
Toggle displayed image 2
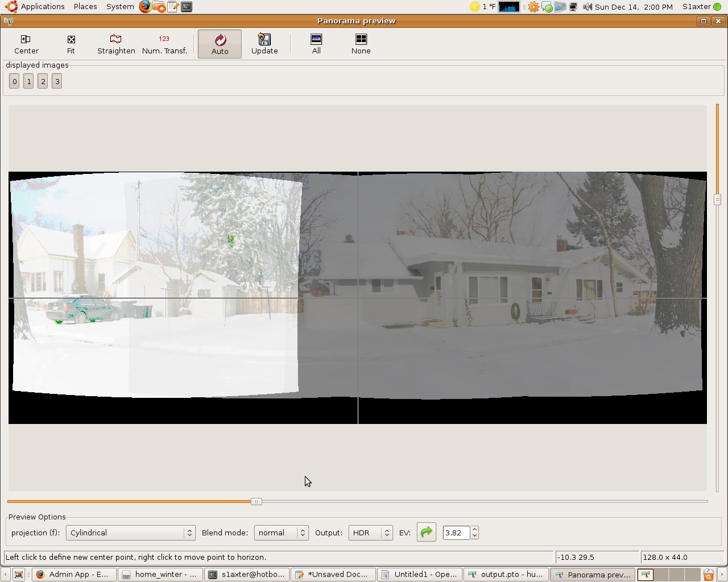coord(43,81)
